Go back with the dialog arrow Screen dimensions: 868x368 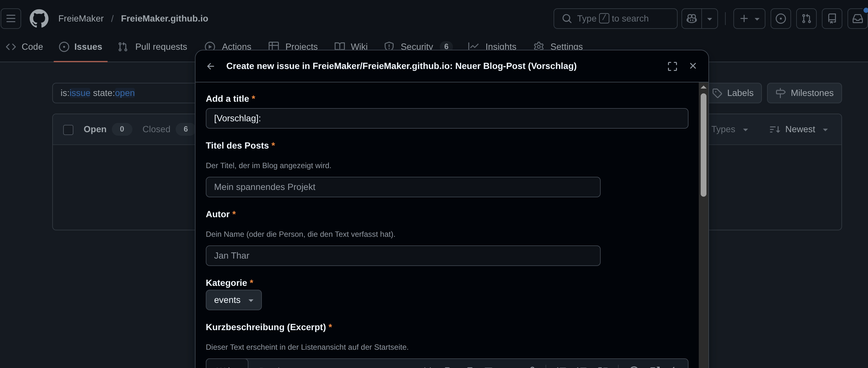coord(211,66)
